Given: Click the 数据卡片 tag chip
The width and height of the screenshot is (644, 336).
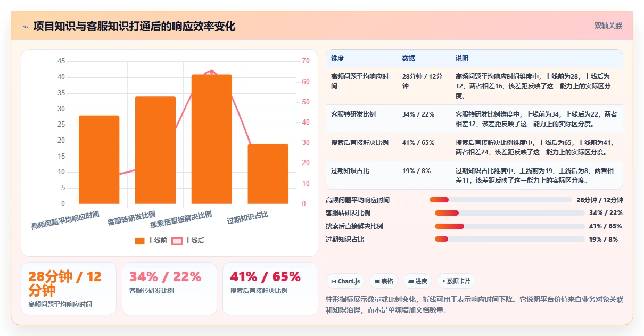Looking at the screenshot, I should (x=456, y=281).
